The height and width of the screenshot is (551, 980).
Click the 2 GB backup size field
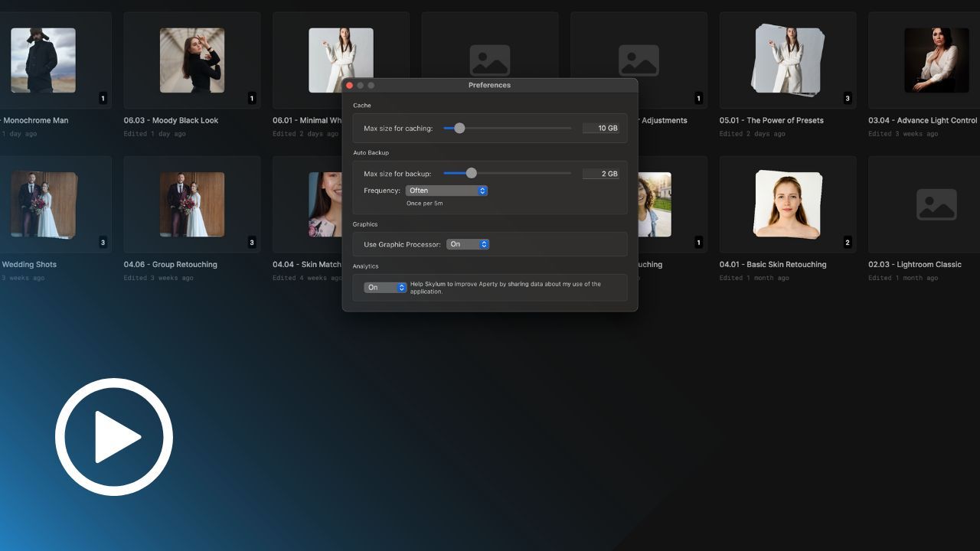[601, 174]
